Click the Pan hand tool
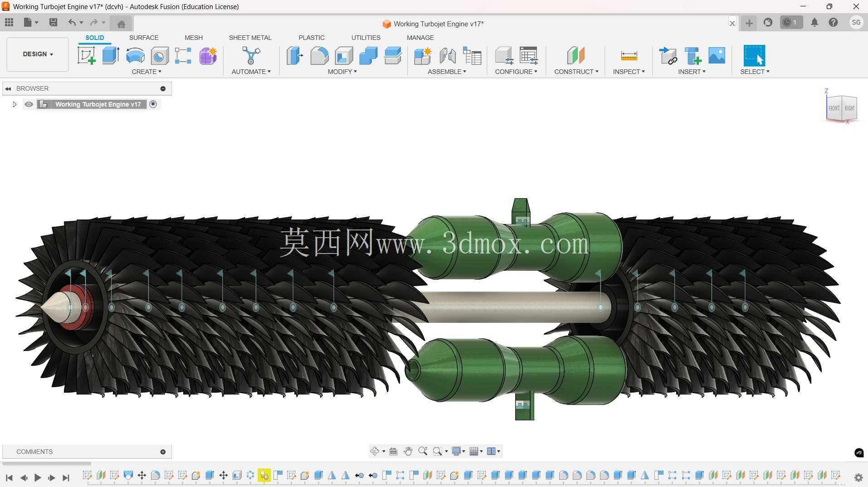This screenshot has width=868, height=487. tap(408, 451)
